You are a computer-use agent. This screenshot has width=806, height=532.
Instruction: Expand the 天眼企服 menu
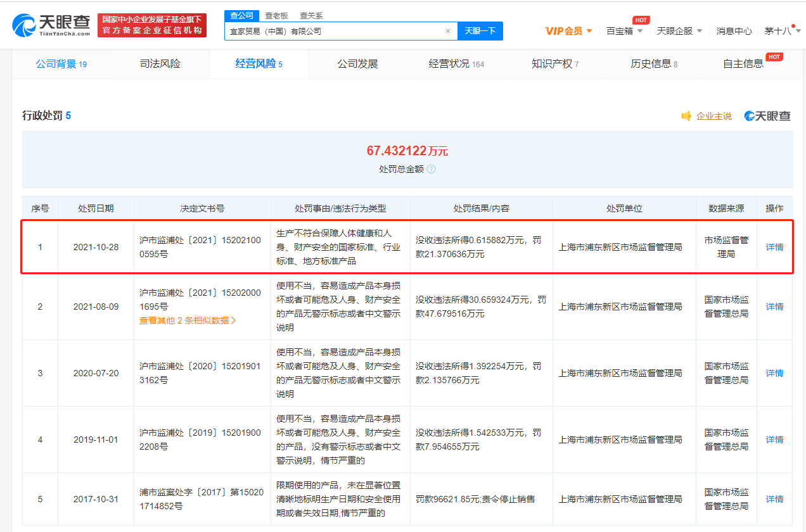[679, 30]
